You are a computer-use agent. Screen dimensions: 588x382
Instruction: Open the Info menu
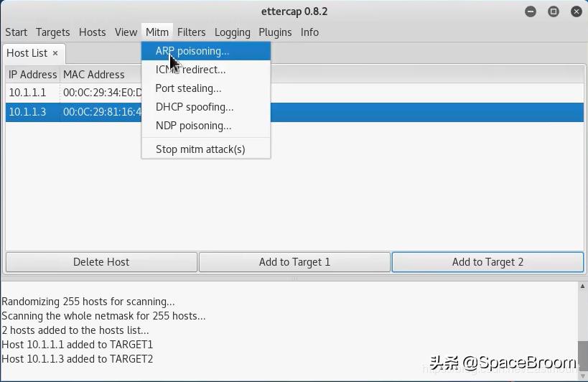309,32
